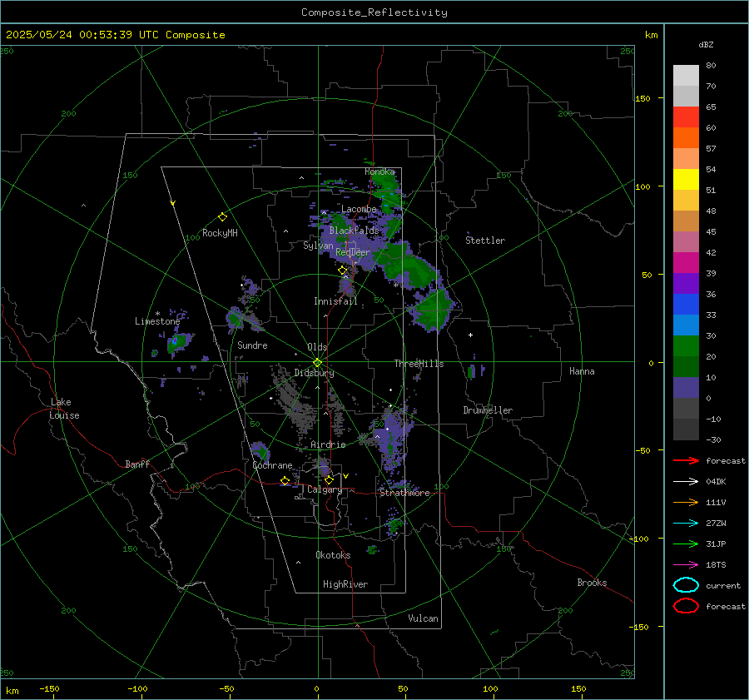Click the cyan current ellipse legend icon
Viewport: 749px width, 700px height.
coord(686,585)
